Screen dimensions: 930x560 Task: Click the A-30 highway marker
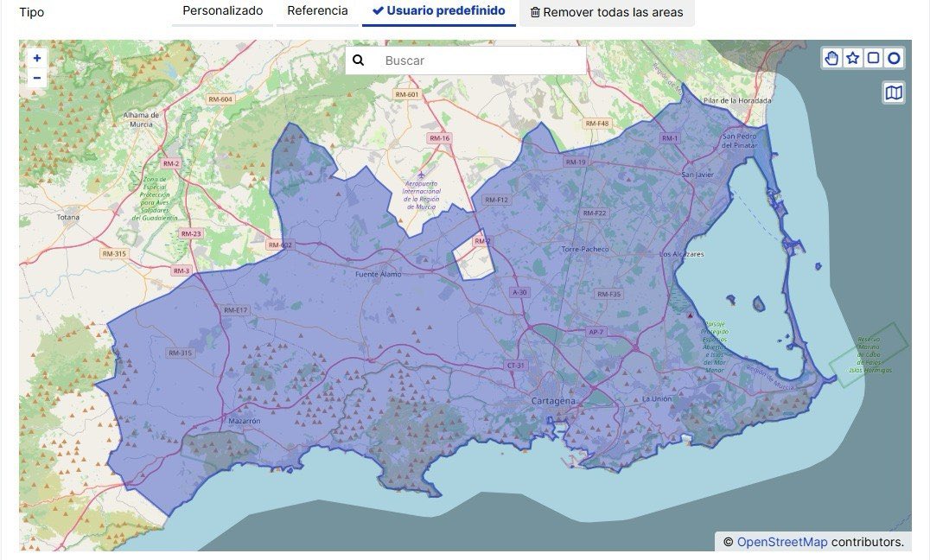coord(519,292)
